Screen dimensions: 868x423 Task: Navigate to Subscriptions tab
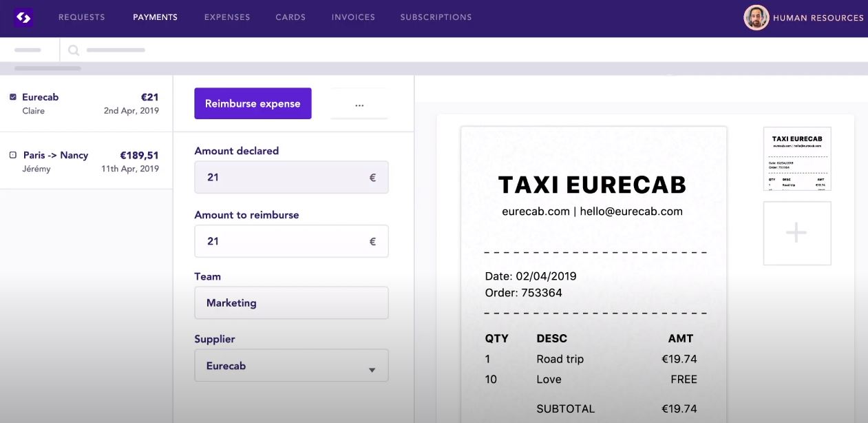tap(436, 17)
